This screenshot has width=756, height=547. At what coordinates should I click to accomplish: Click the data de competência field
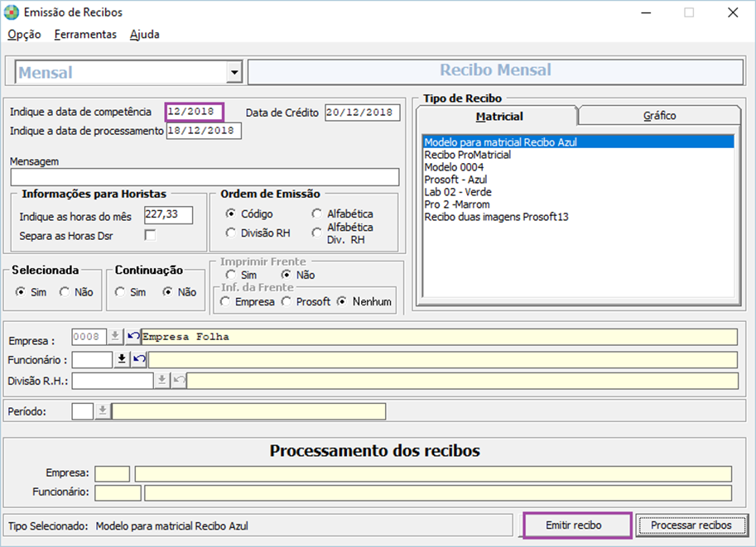[194, 112]
